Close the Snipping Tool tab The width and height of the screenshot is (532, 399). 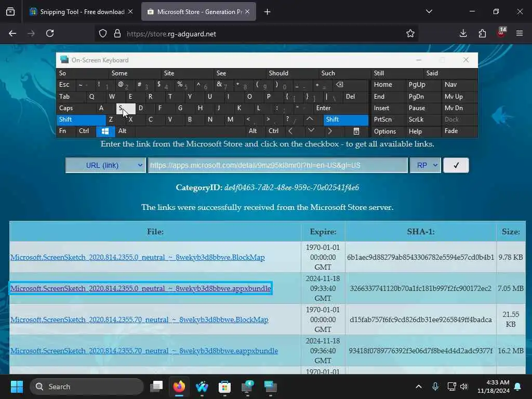130,12
